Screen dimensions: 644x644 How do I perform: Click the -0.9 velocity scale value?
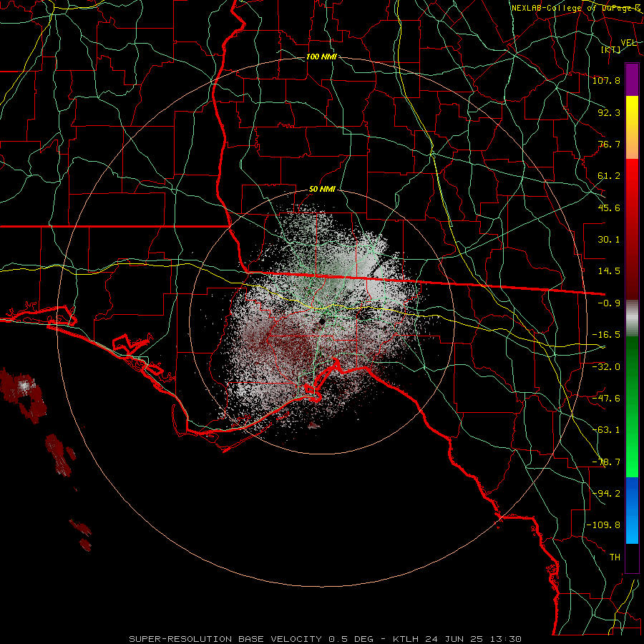point(609,303)
